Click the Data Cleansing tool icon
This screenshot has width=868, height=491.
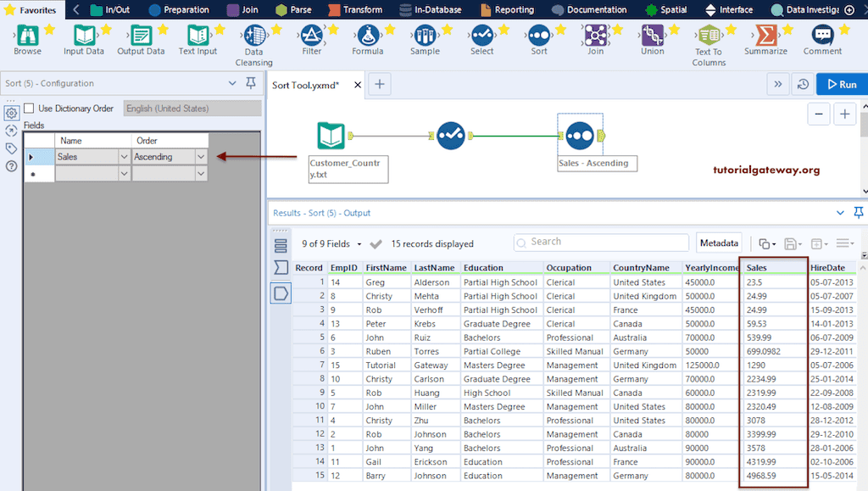pos(253,36)
